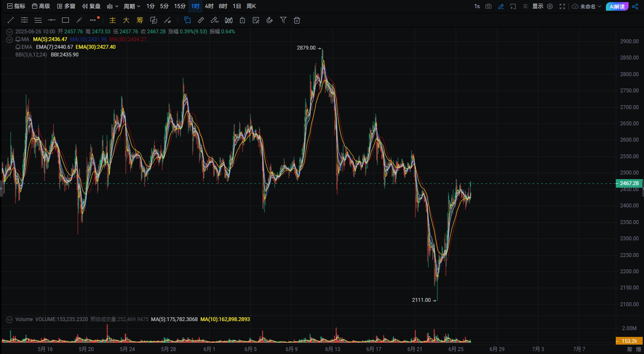Click the 主 indicator button
The width and height of the screenshot is (644, 354).
113,20
